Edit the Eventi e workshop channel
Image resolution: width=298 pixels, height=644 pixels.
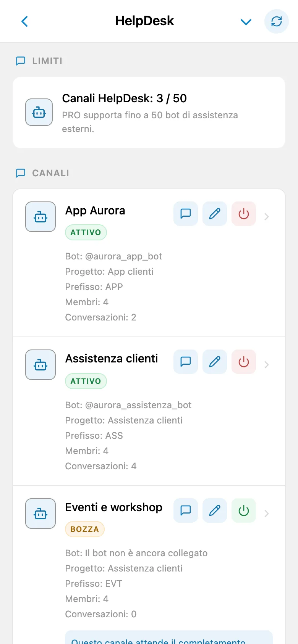pyautogui.click(x=215, y=510)
